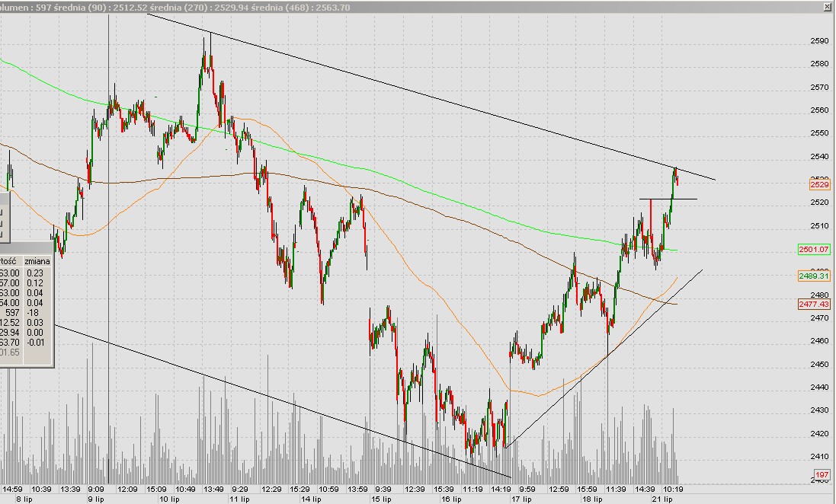Click the '11 lip' date label
The height and width of the screenshot is (504, 836).
pyautogui.click(x=239, y=499)
